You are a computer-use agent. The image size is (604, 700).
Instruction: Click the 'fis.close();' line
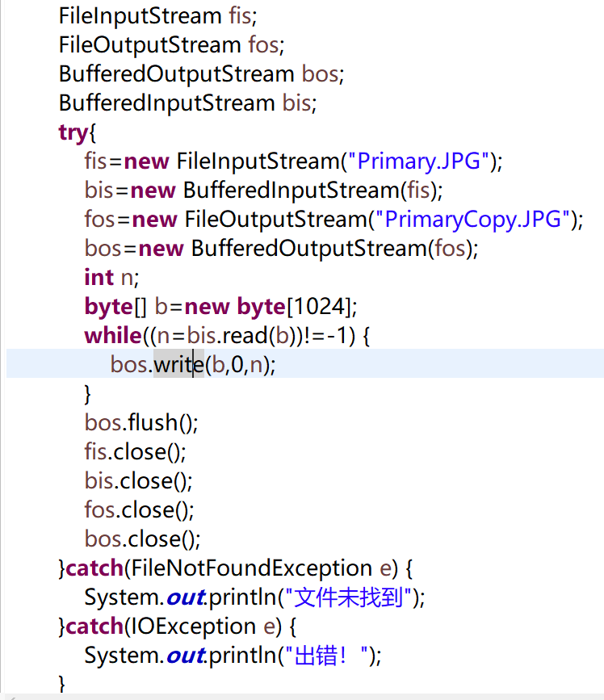coord(136,452)
